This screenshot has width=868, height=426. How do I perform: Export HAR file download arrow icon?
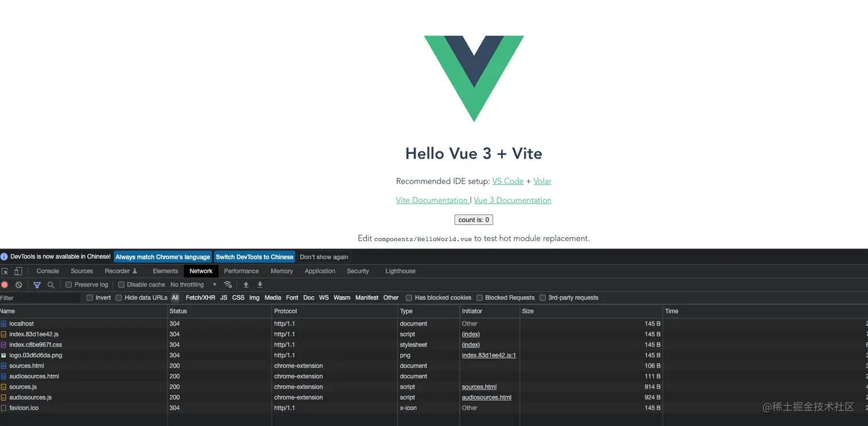tap(260, 285)
